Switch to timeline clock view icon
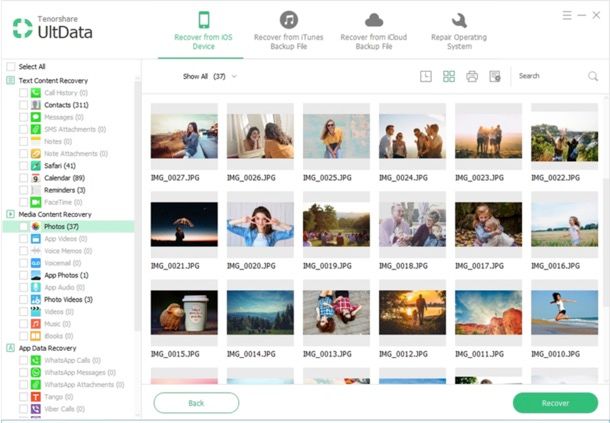 [x=426, y=76]
